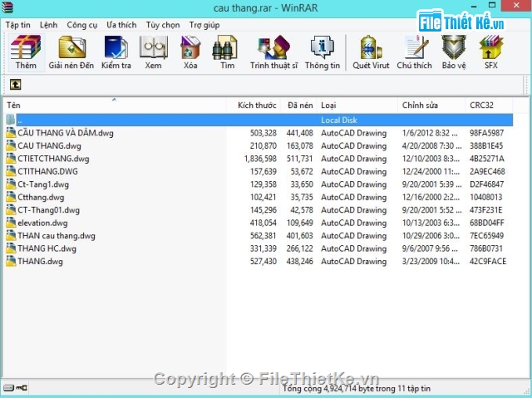Click the Tìm find binoculars icon
Screen dimensions: 532x398
[224, 47]
